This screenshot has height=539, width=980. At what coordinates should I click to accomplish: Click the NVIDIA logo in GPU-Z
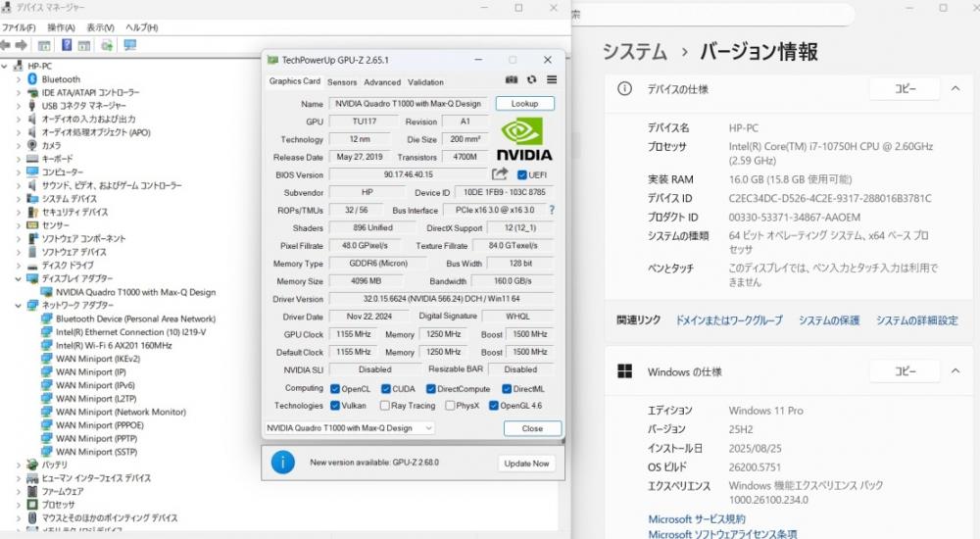point(524,139)
